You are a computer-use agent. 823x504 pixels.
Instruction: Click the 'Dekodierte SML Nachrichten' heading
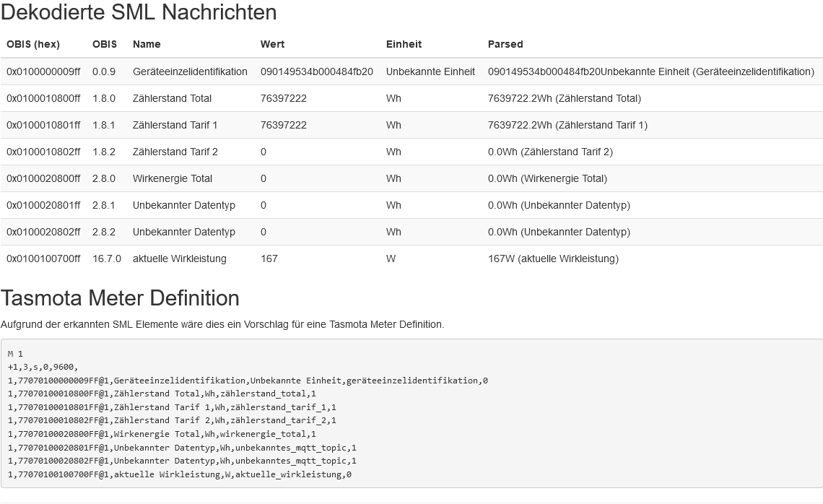[x=139, y=12]
